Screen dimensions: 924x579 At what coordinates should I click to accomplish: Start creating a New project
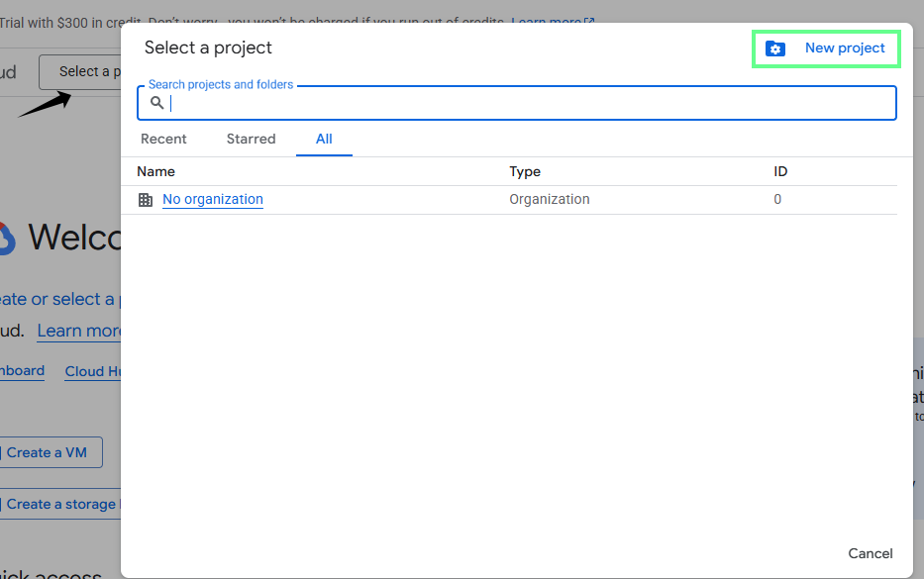click(844, 47)
